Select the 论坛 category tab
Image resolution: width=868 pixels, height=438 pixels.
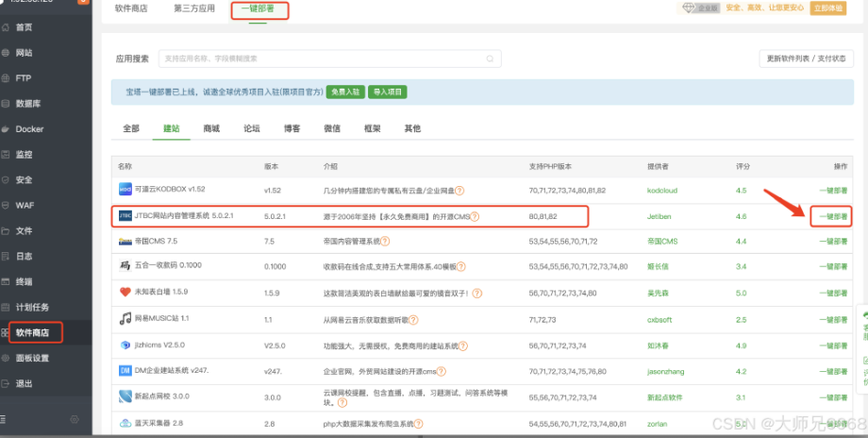click(252, 128)
